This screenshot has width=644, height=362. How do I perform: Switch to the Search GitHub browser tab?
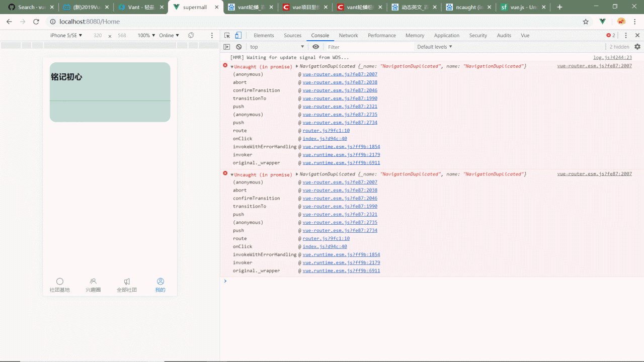tap(30, 7)
